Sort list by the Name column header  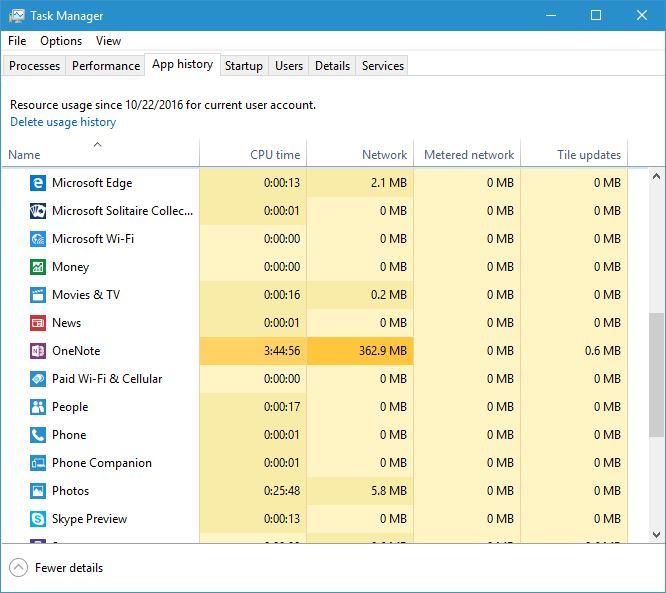(x=24, y=155)
